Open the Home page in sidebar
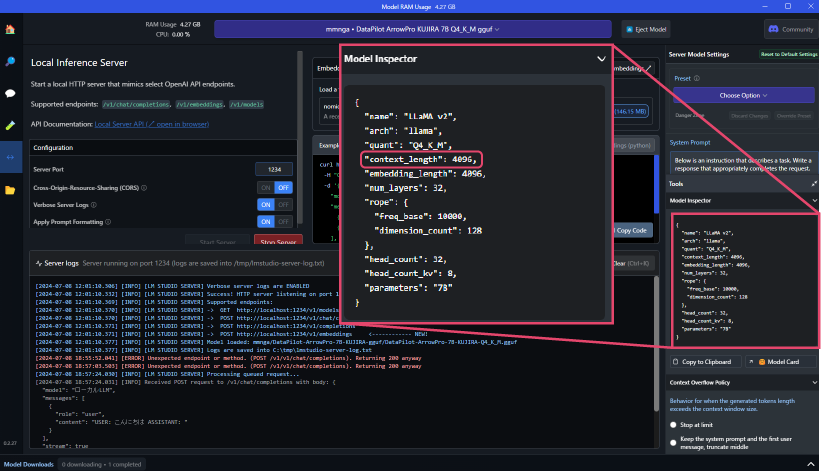This screenshot has height=471, width=821. 10,29
